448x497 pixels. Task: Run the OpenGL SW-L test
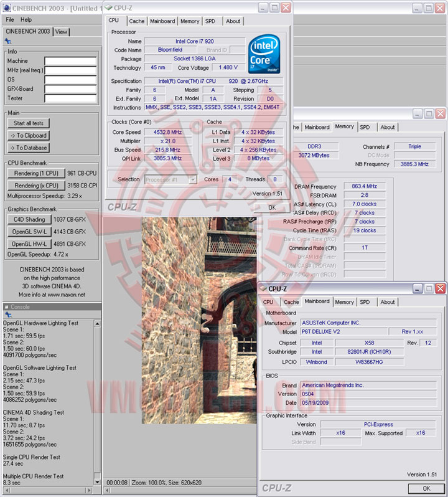coord(29,232)
